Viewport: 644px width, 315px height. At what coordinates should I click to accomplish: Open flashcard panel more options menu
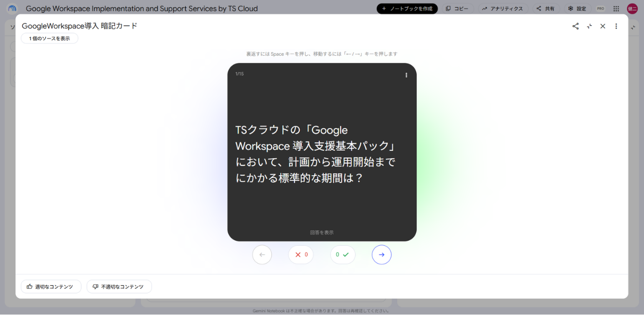coord(616,26)
